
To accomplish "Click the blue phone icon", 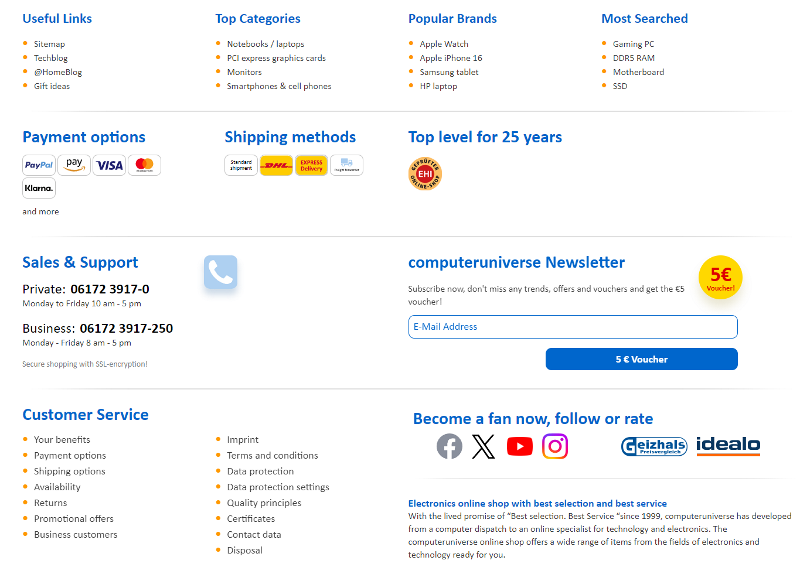I will [220, 272].
